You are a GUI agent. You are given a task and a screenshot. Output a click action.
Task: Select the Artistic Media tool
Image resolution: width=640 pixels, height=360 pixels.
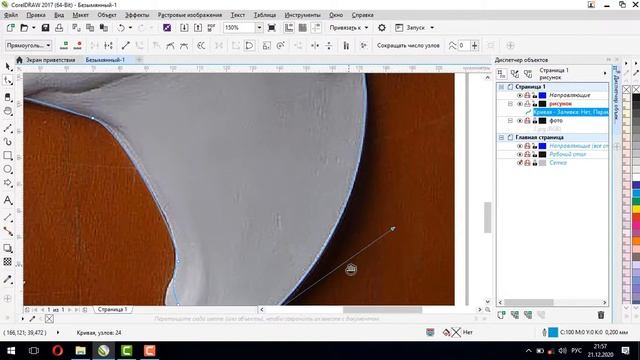(x=8, y=142)
